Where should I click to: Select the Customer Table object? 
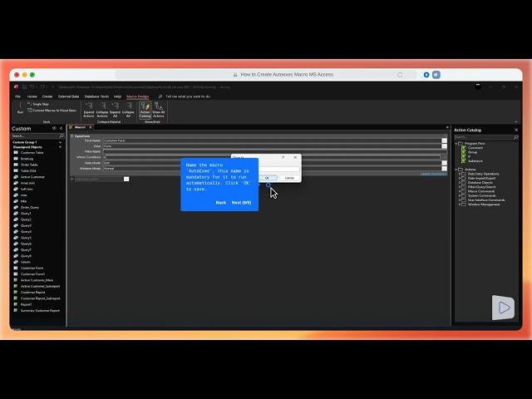(29, 153)
